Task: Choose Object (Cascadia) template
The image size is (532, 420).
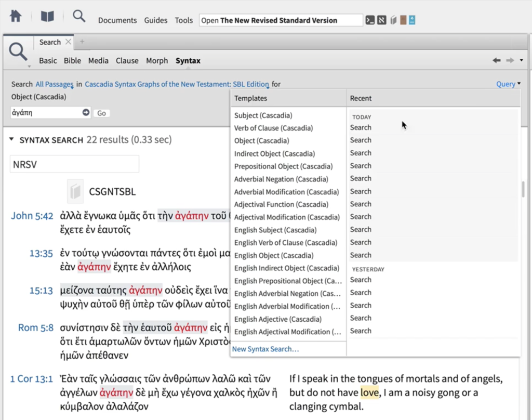Action: tap(262, 140)
